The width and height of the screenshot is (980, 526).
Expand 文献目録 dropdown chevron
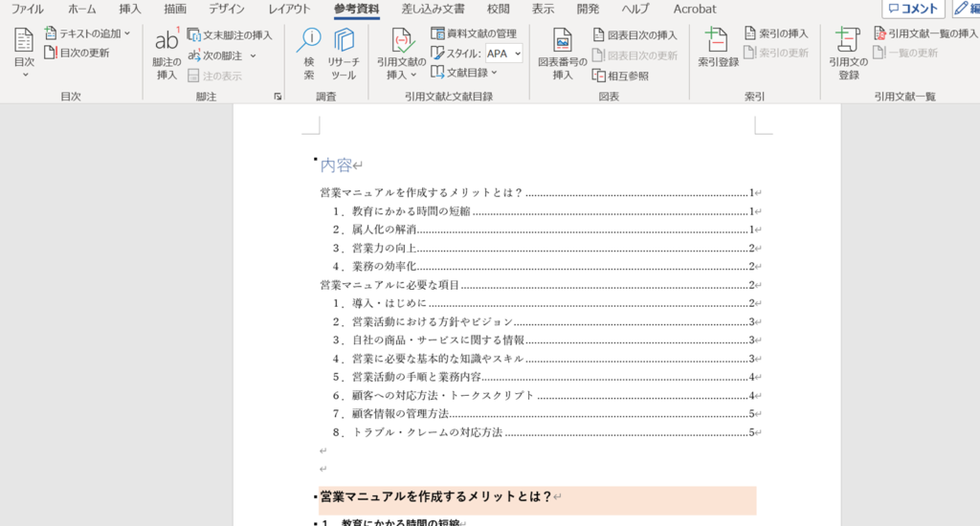(x=495, y=73)
